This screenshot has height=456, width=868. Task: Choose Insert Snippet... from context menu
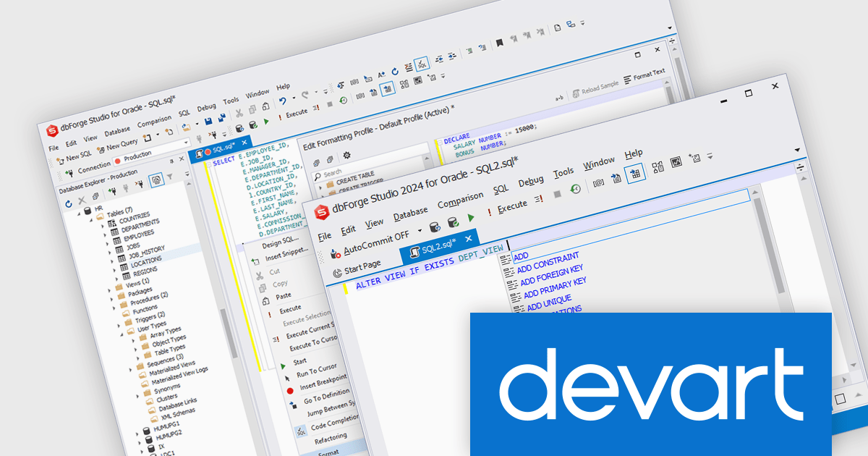(286, 254)
